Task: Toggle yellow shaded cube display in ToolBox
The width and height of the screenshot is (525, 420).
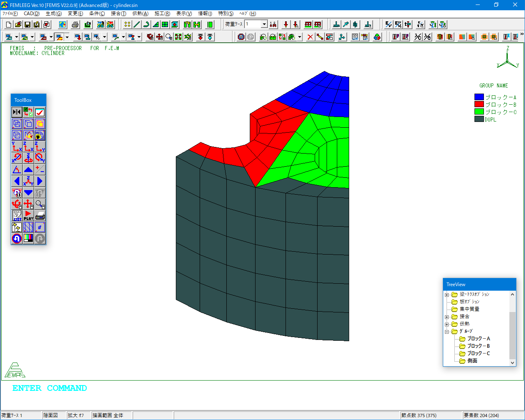Action: click(x=40, y=124)
